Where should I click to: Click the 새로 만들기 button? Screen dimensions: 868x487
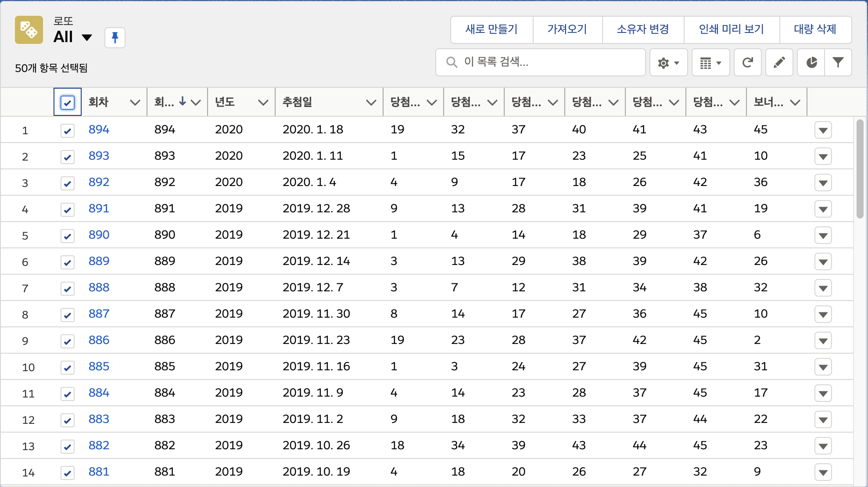tap(491, 29)
